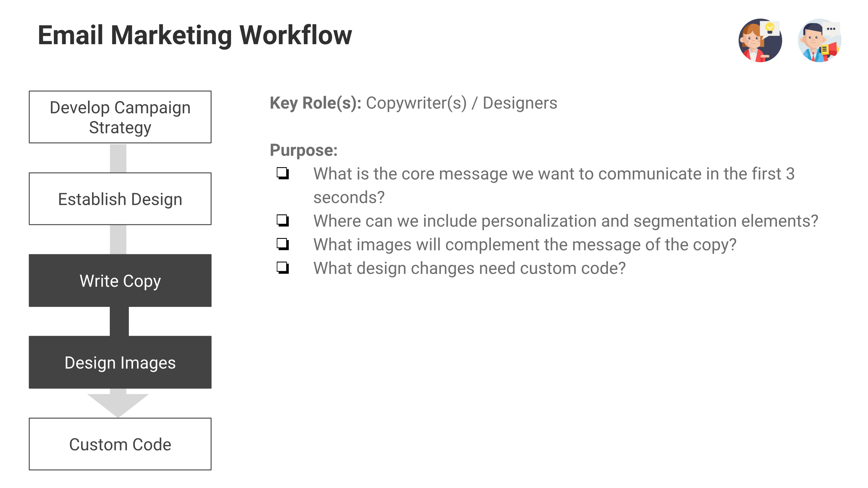
Task: Select the Develop Campaign Strategy box
Action: tap(120, 117)
